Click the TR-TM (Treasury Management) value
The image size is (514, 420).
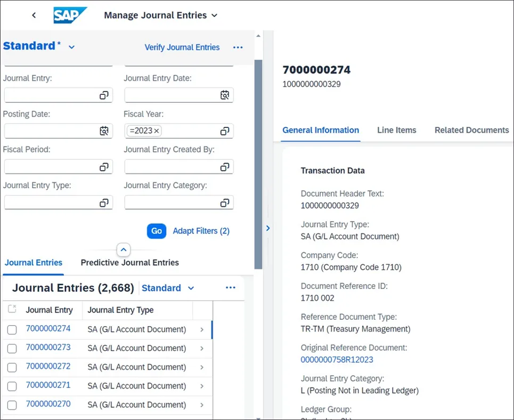(x=355, y=329)
